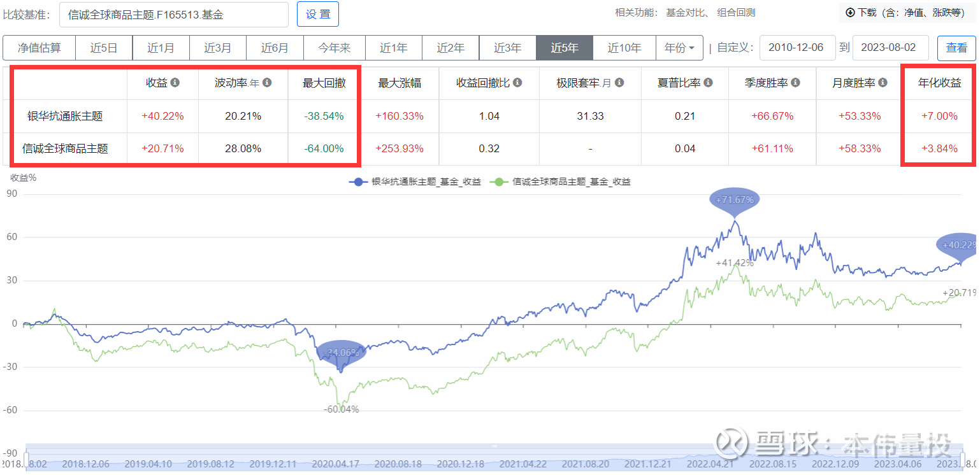Screen dimensions: 980x475
Task: Click the 设置 button
Action: [x=318, y=14]
